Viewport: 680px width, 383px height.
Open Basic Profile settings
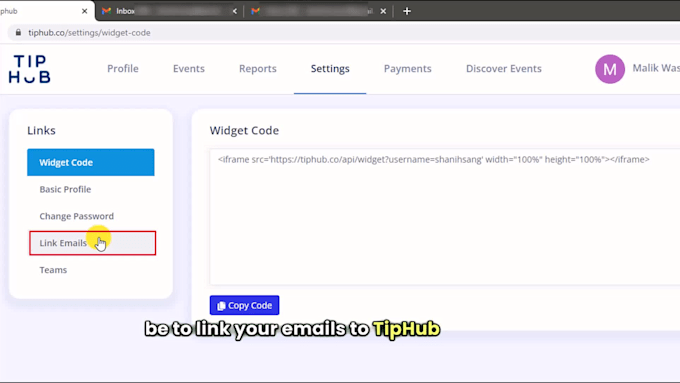65,189
